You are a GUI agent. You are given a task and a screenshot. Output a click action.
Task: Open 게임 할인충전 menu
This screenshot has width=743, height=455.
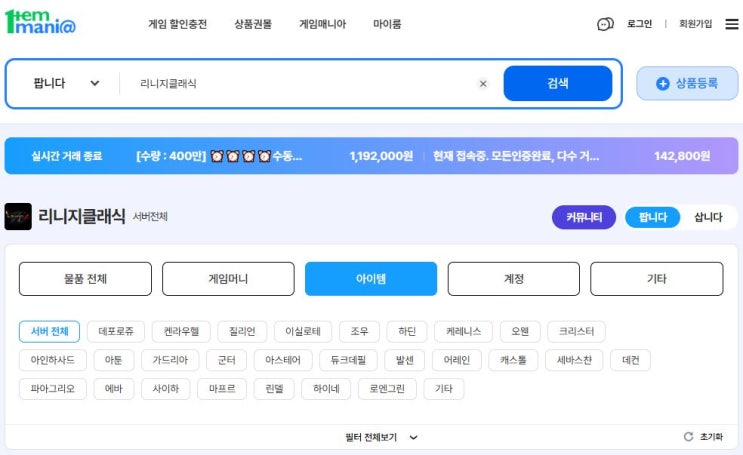(177, 24)
